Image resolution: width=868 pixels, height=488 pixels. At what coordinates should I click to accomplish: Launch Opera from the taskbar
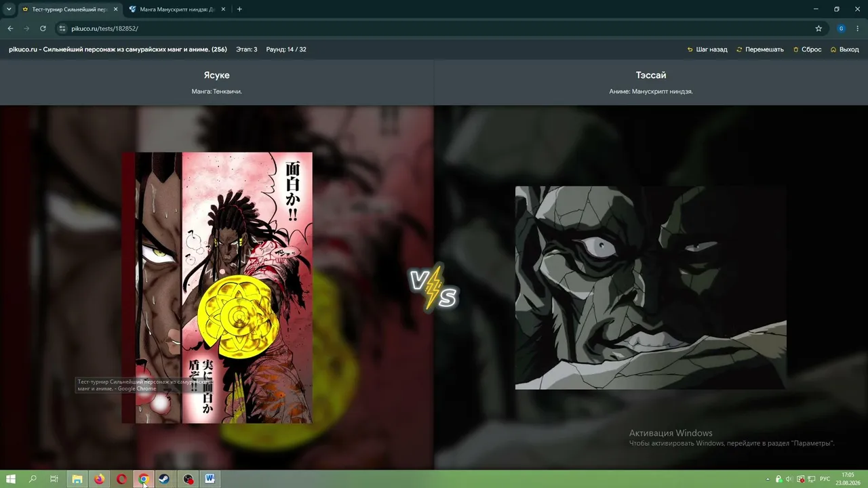coord(121,479)
